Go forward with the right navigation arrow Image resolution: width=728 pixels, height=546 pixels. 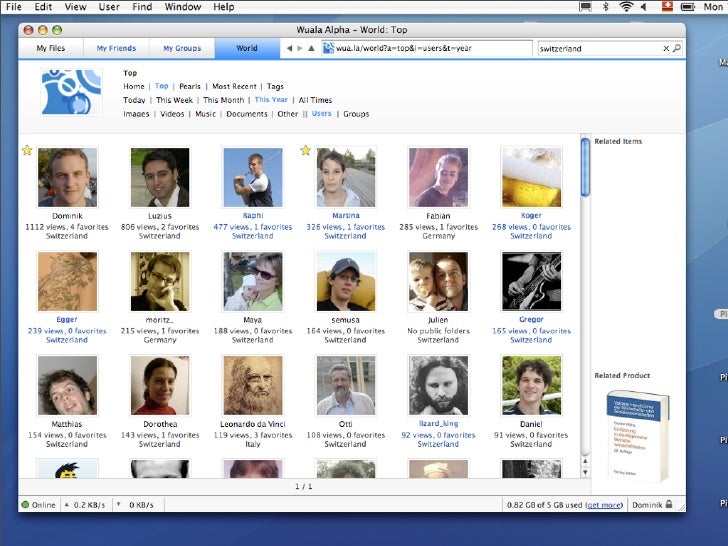coord(300,48)
